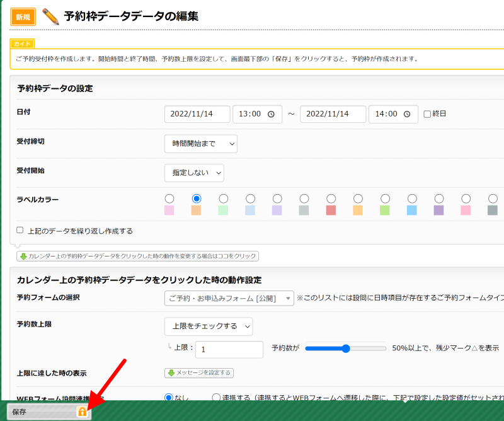Click the clock icon in the 13:00 field

(x=271, y=114)
